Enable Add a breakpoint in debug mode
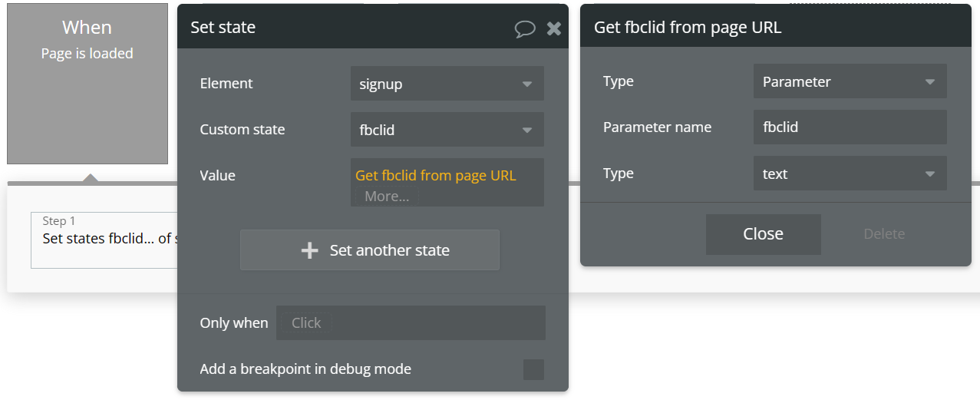The width and height of the screenshot is (980, 400). pos(533,369)
